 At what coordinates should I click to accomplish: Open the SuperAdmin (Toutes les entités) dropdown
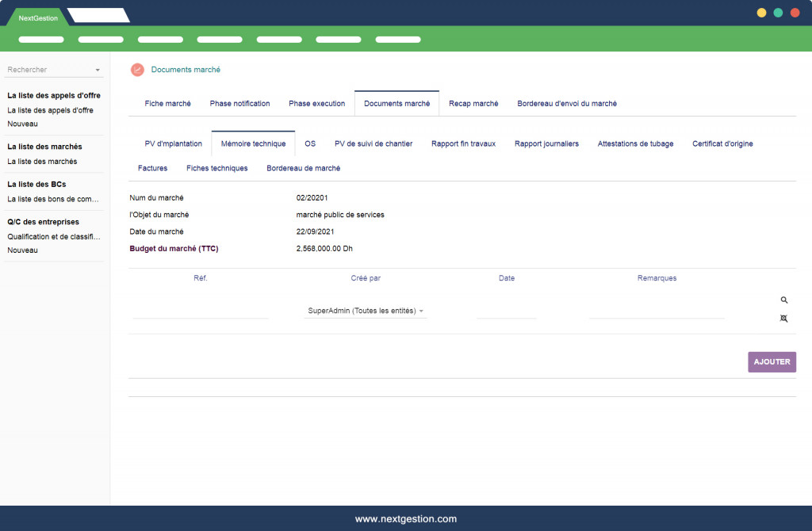click(365, 311)
